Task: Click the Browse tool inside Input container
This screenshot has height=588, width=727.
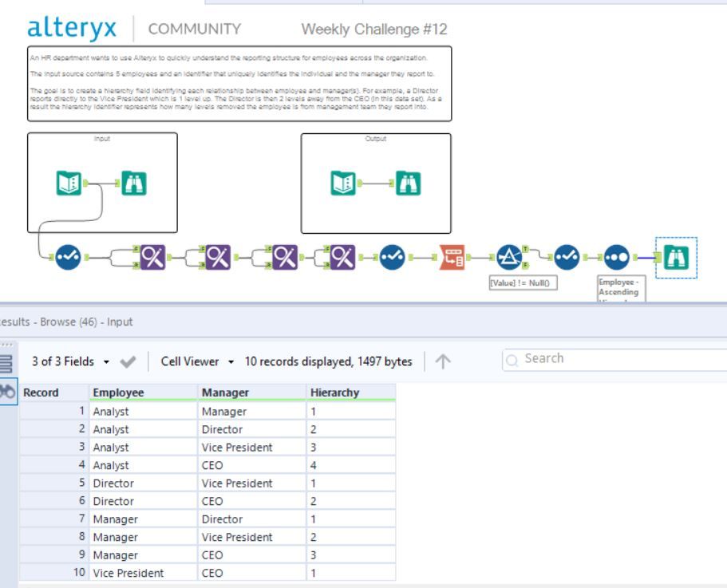Action: [134, 183]
